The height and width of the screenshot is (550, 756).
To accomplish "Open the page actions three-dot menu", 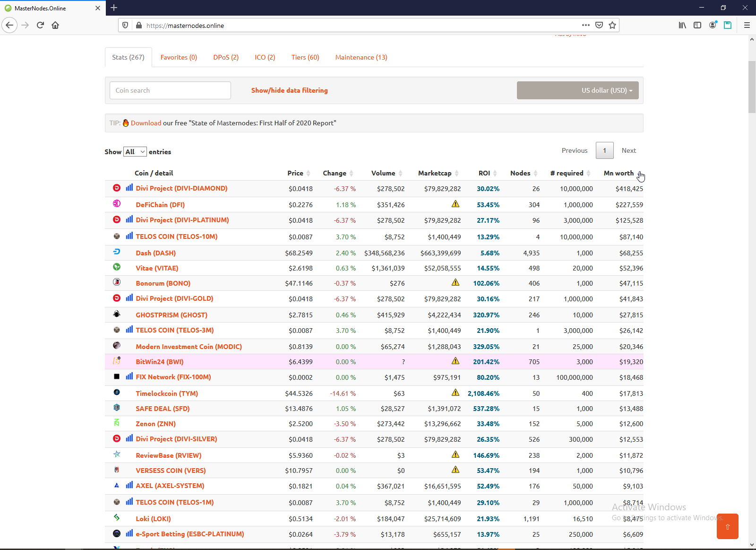I will pos(586,25).
